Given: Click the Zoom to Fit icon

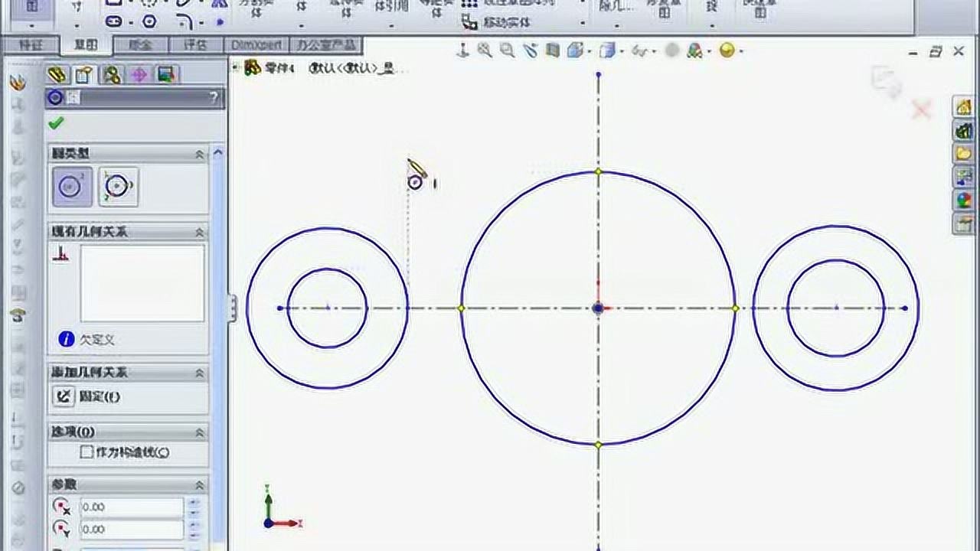Looking at the screenshot, I should click(x=485, y=51).
